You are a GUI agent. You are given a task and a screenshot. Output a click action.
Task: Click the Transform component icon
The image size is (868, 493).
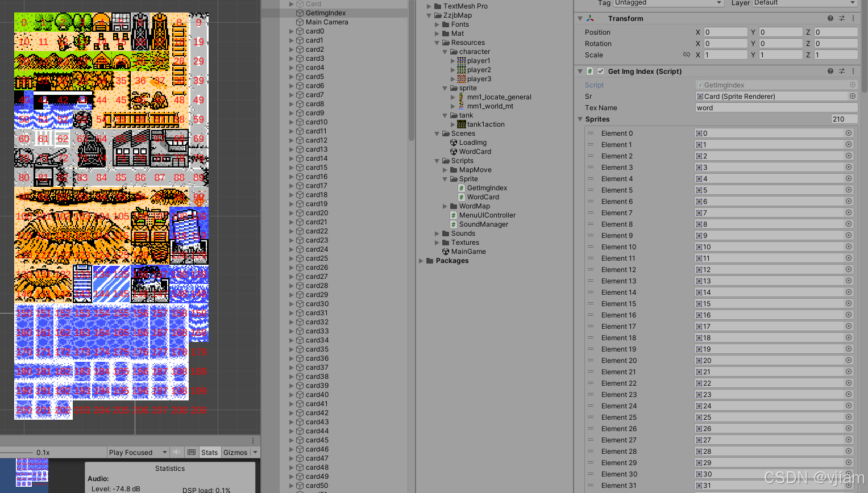coord(590,19)
